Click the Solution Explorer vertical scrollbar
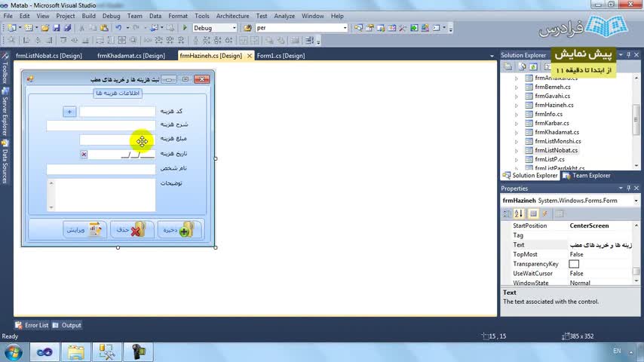 pyautogui.click(x=636, y=121)
